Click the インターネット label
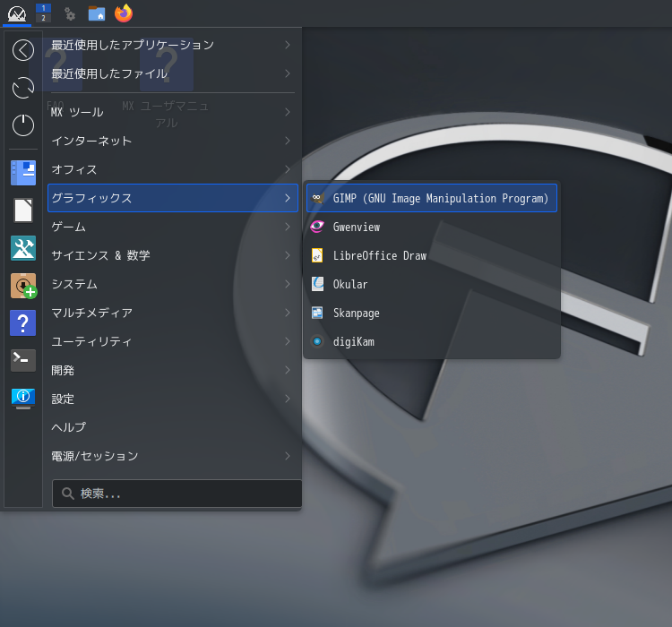The width and height of the screenshot is (672, 627). (91, 141)
